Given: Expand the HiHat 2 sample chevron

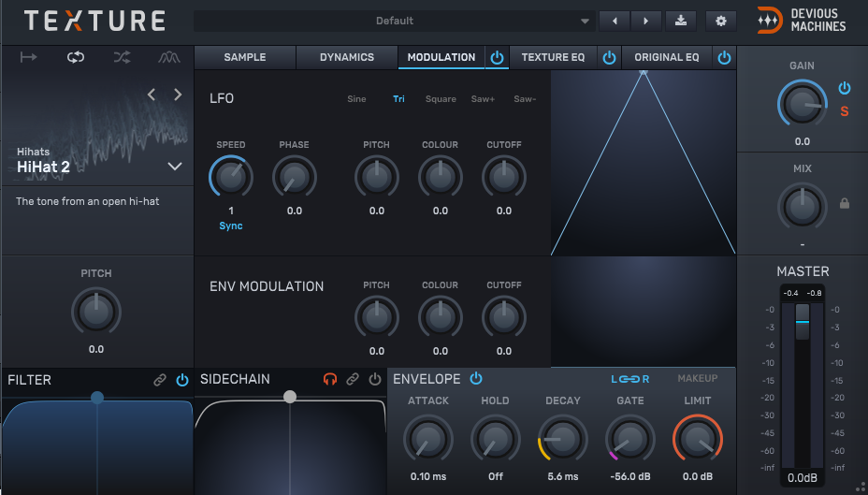Looking at the screenshot, I should [175, 167].
